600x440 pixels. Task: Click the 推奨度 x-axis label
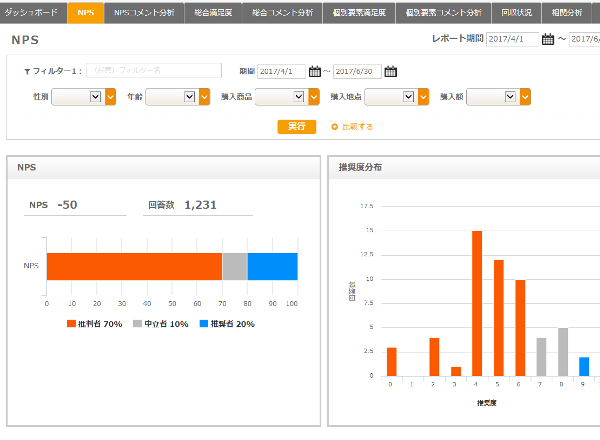click(487, 403)
